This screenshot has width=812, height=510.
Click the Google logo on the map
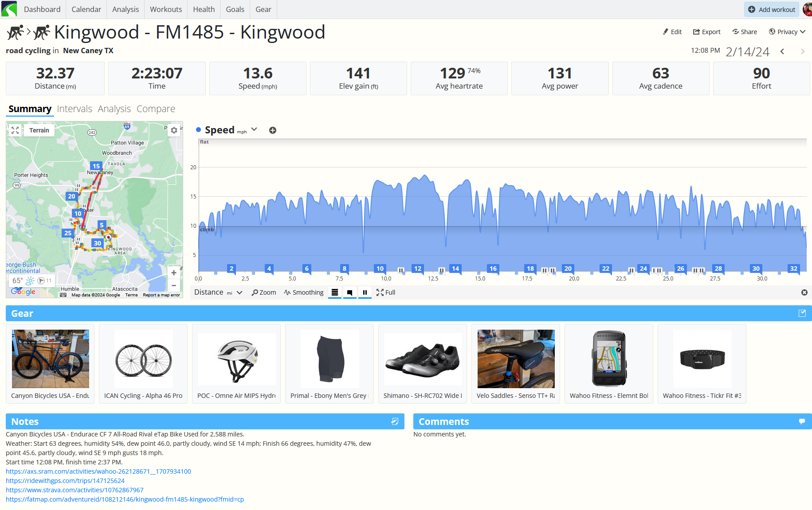tap(23, 292)
